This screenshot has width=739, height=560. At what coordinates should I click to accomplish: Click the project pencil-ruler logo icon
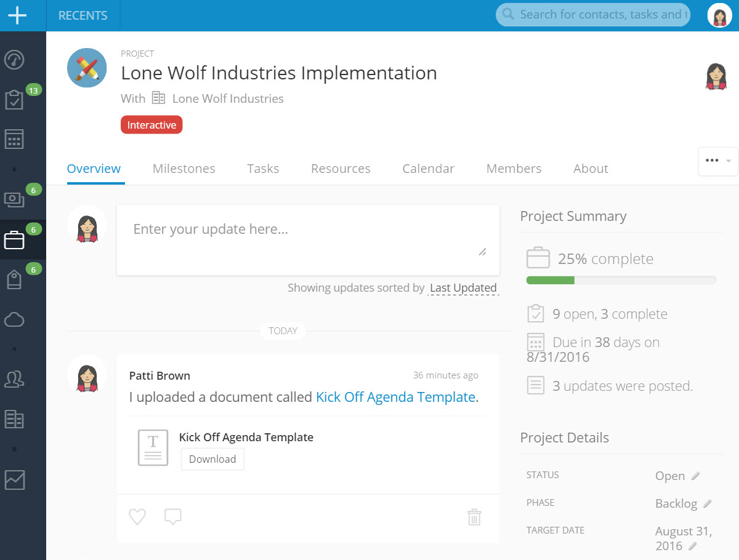click(87, 68)
